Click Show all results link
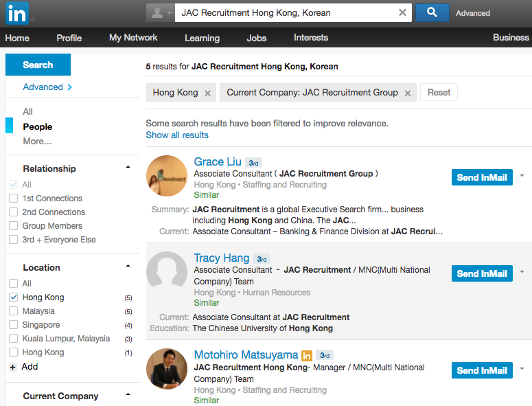 [x=177, y=135]
